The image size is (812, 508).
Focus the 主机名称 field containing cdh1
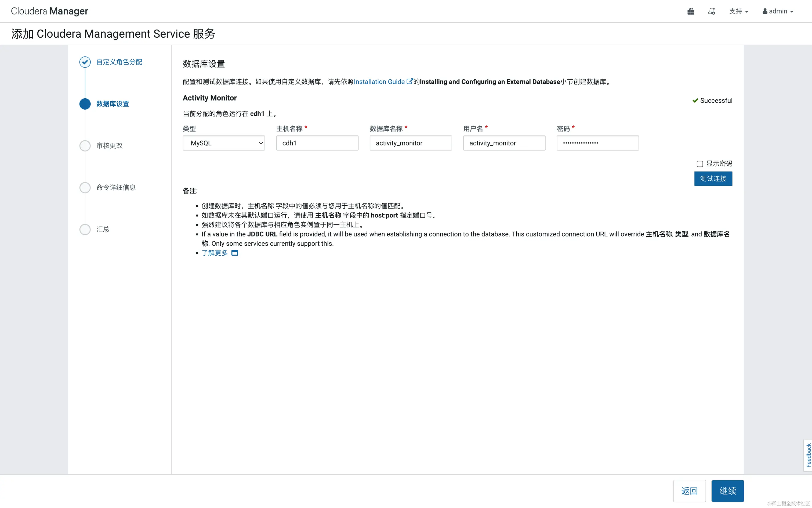click(x=317, y=143)
